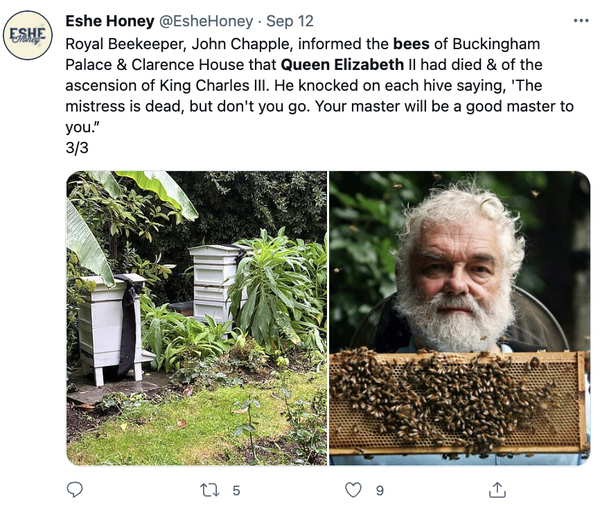Click the bolded word "bees"
This screenshot has height=505, width=600.
coord(410,44)
